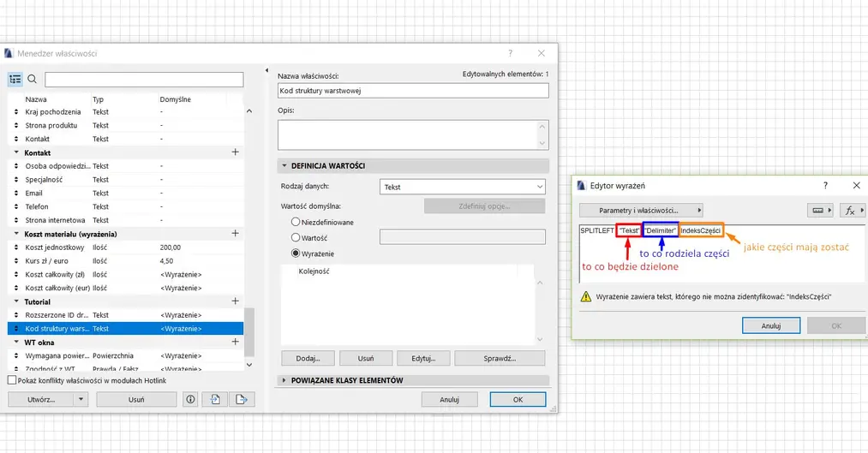Select the Koszt całkowity (eur) row
The image size is (868, 453).
tap(126, 289)
